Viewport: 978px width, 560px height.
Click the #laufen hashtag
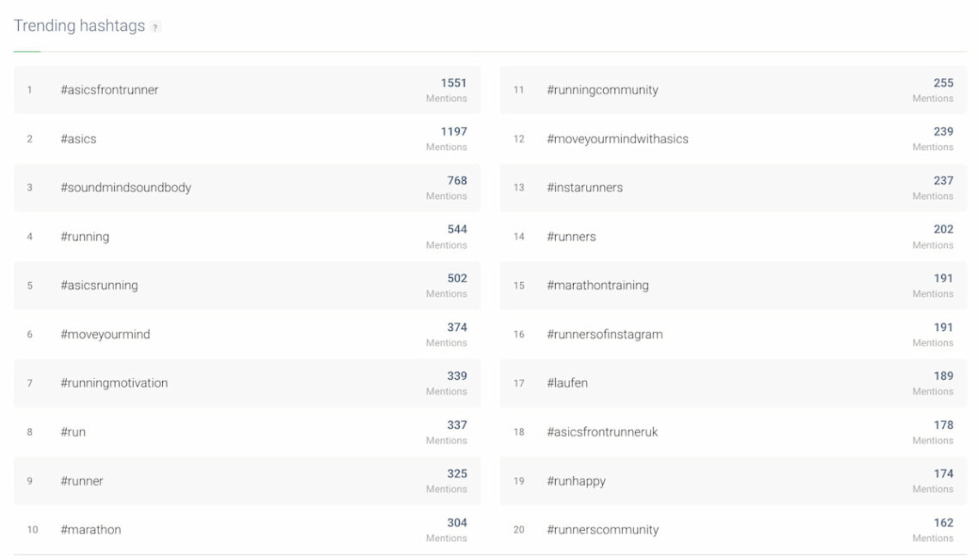click(567, 382)
